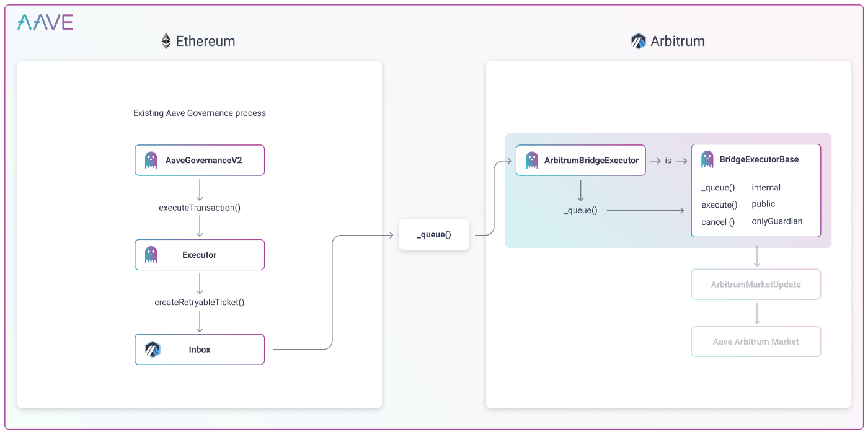Click the 'is' label between executor boxes
Viewport: 868px width, 434px height.
click(668, 161)
